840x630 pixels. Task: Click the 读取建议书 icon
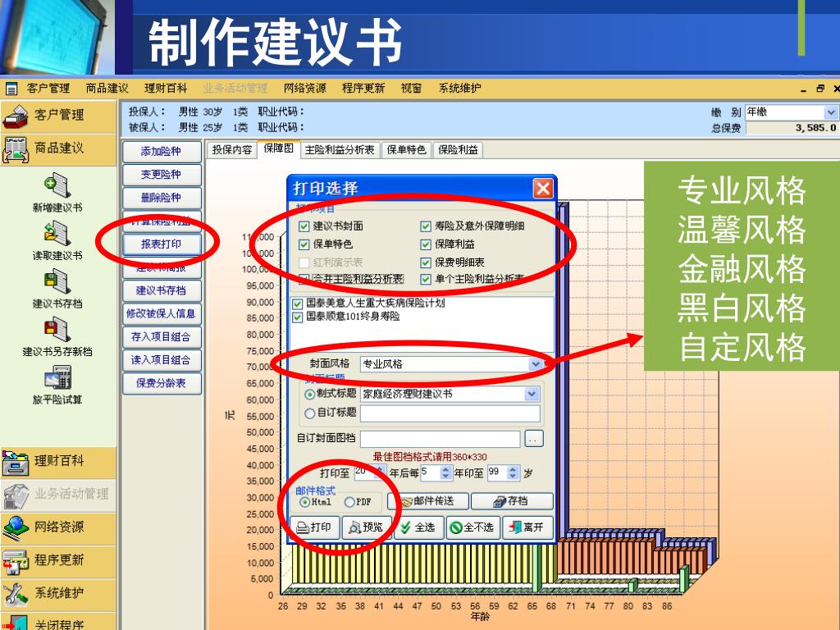(x=57, y=234)
